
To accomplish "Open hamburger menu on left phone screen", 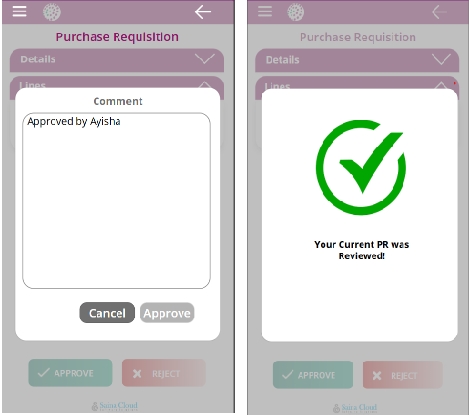I will [19, 11].
